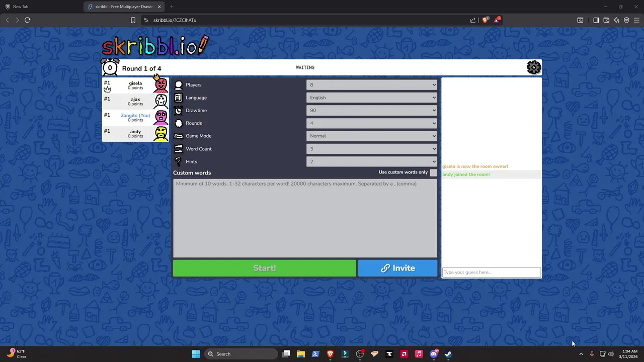644x362 pixels.
Task: Click the skribbl.io logo
Action: tap(155, 45)
